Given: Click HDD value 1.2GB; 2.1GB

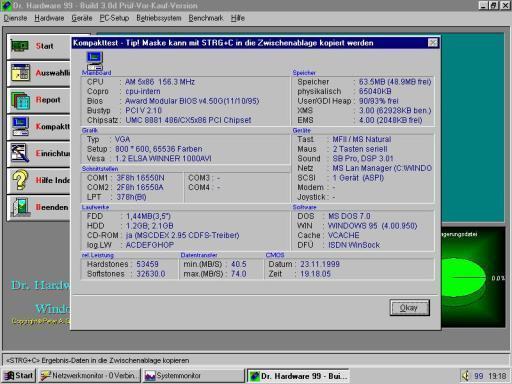Looking at the screenshot, I should coord(149,226).
